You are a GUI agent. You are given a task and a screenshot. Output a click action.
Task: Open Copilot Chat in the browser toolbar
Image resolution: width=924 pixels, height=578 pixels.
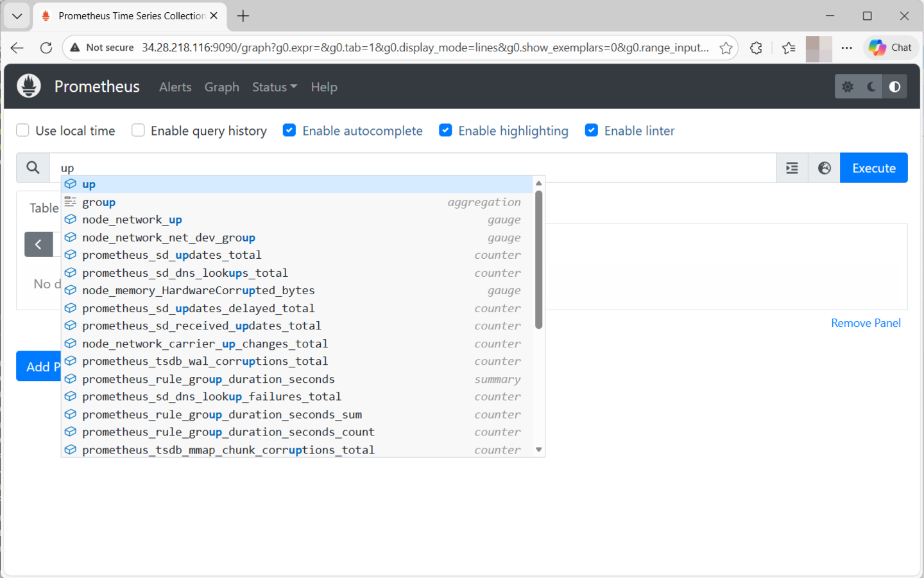tap(891, 47)
